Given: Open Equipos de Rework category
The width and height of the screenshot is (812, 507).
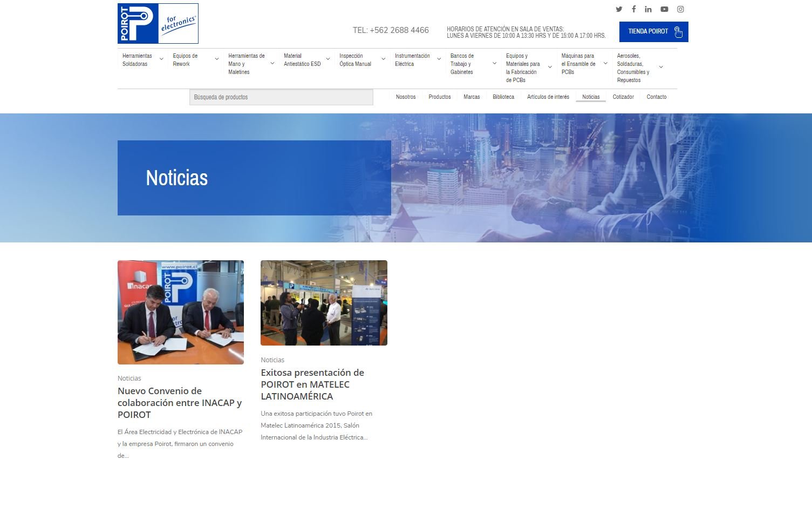Looking at the screenshot, I should [x=185, y=60].
